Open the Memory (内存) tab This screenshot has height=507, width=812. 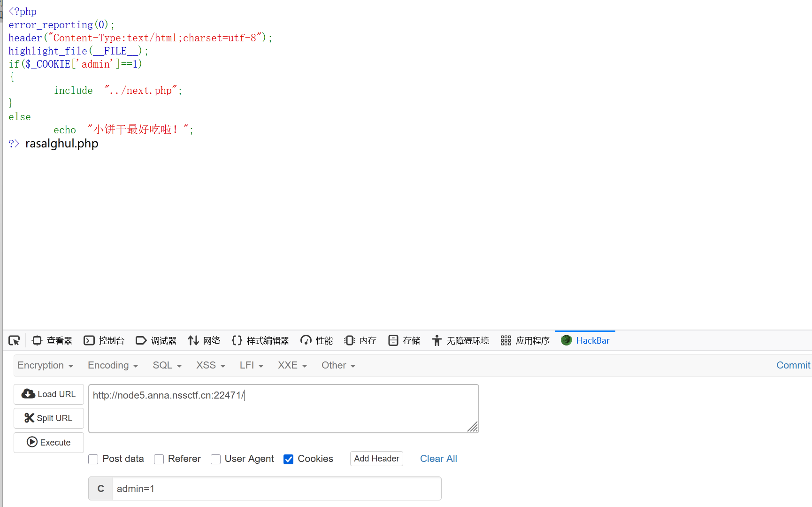(360, 340)
